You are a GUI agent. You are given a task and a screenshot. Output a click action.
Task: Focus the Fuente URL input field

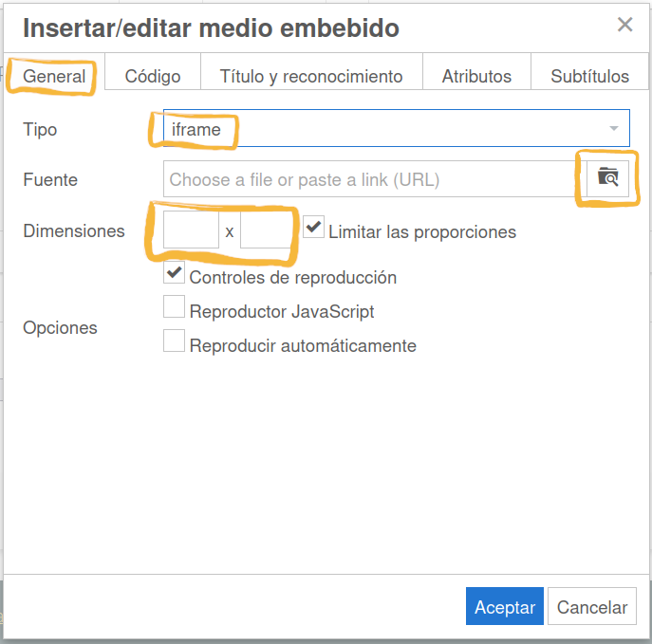tap(370, 179)
